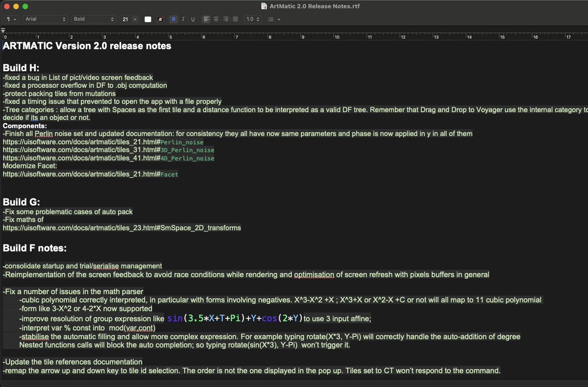Open the Arial font family dropdown
The width and height of the screenshot is (588, 387).
click(x=46, y=19)
